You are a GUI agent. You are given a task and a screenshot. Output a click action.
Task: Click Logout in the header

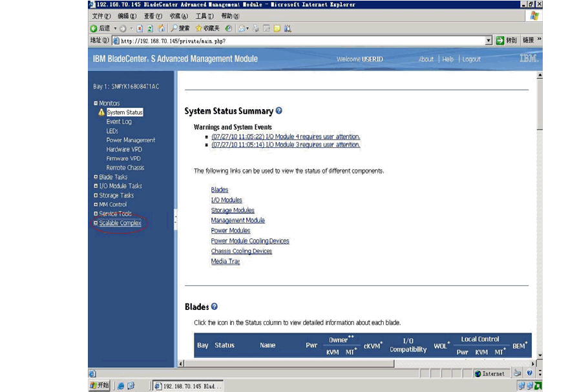point(471,59)
